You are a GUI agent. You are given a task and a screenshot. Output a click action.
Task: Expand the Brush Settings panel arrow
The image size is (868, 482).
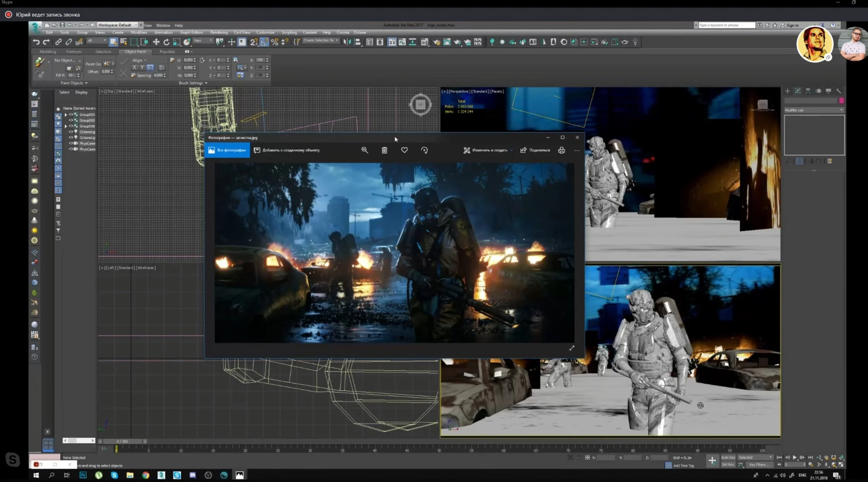point(206,83)
